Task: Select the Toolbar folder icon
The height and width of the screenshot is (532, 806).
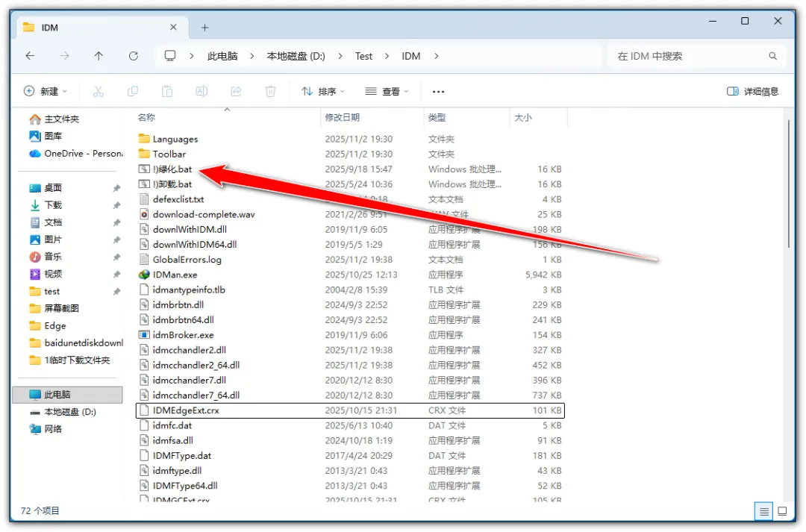Action: click(x=144, y=154)
